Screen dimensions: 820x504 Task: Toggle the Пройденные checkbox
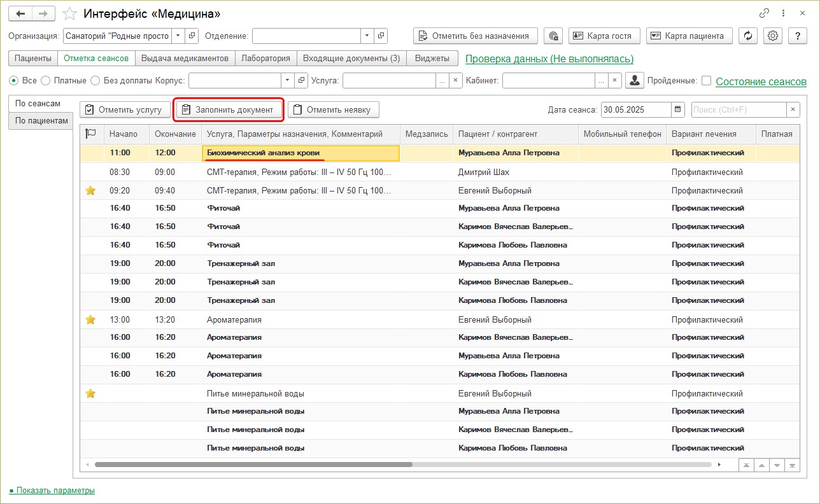click(x=706, y=81)
